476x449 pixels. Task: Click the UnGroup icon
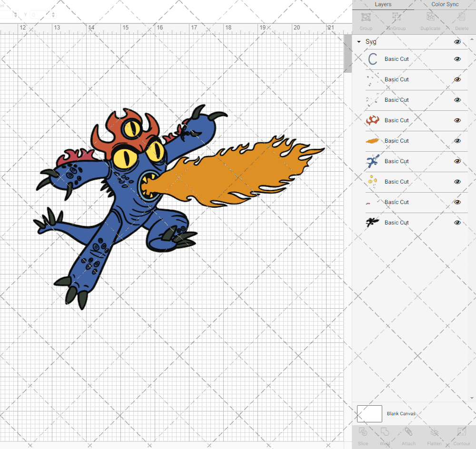click(396, 17)
